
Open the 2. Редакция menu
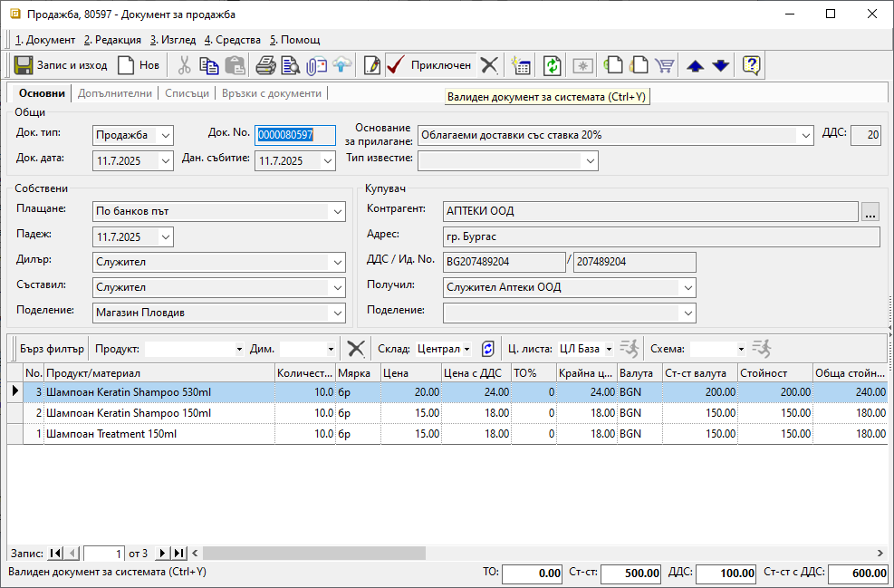[x=112, y=40]
